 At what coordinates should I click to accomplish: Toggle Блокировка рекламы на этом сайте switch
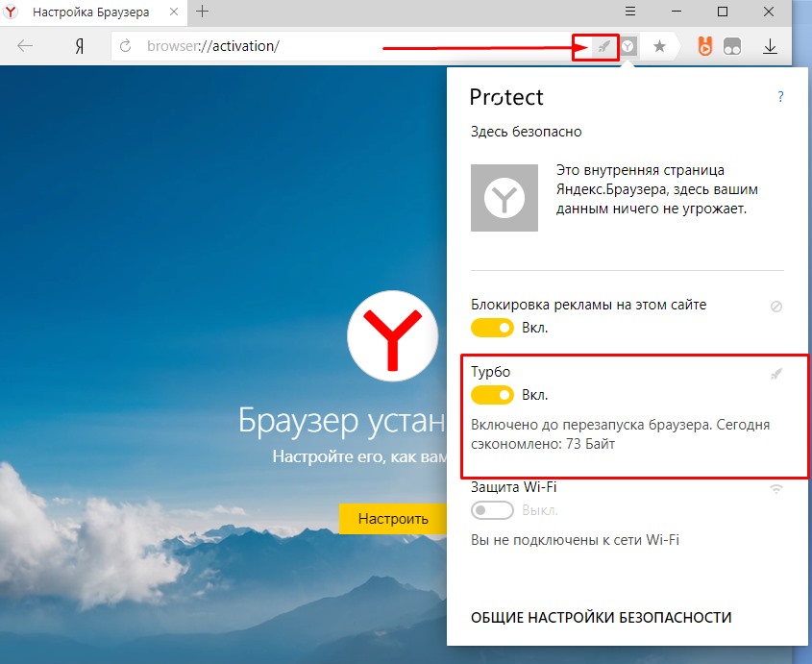coord(492,328)
